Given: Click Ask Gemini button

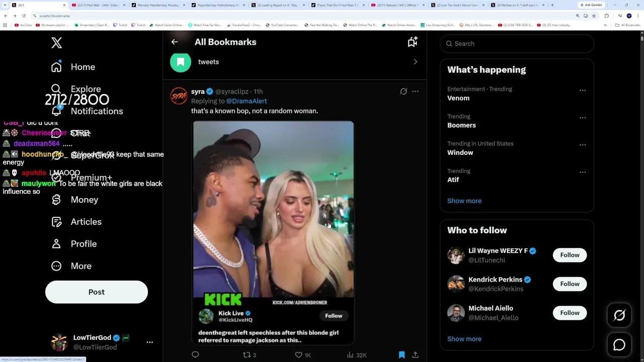Looking at the screenshot, I should [591, 5].
